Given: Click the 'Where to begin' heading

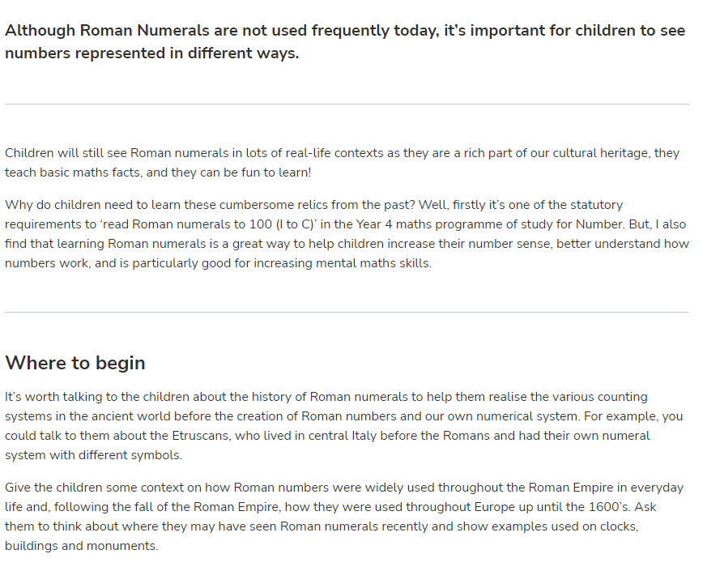Looking at the screenshot, I should click(75, 363).
